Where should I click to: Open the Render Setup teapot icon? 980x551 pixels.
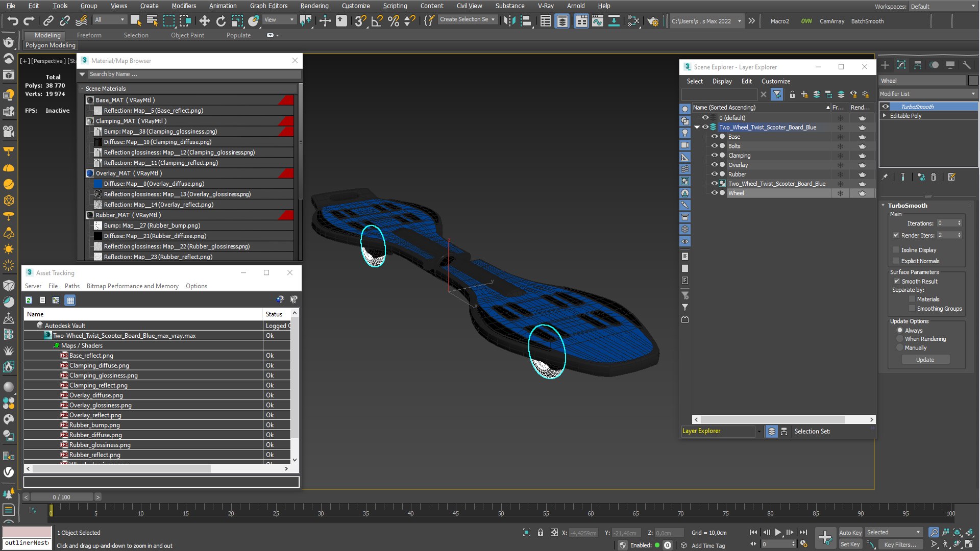point(652,21)
